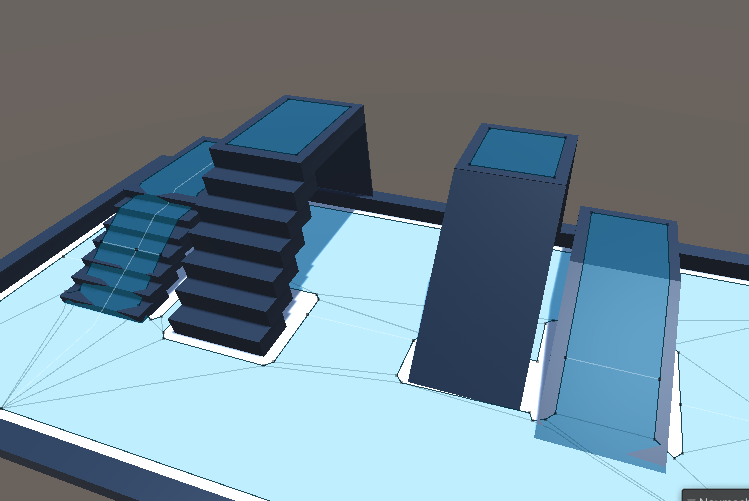The width and height of the screenshot is (749, 501).
Task: Click the navmesh patch atop the tall pillar
Action: 517,153
